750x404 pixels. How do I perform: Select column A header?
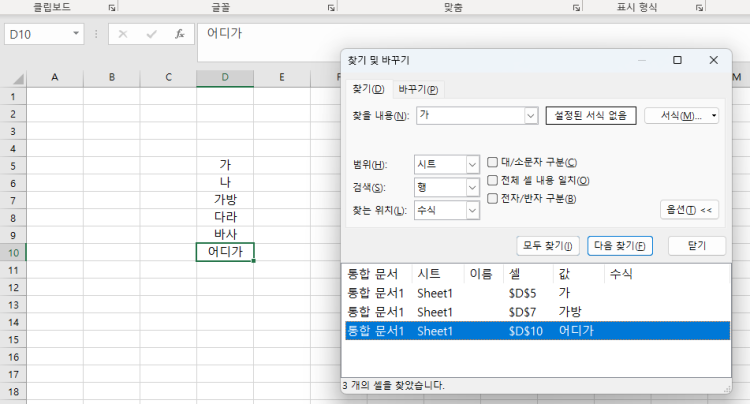(55, 77)
